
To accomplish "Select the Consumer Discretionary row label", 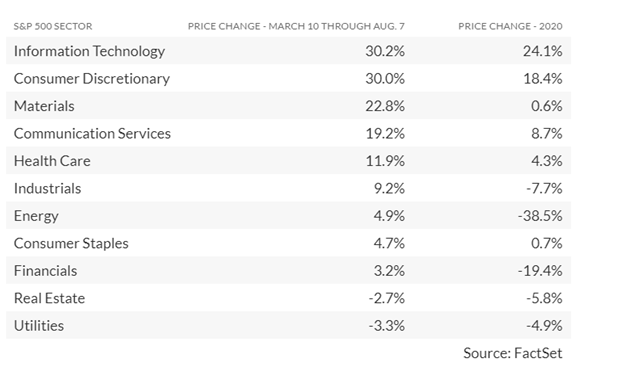I will pyautogui.click(x=92, y=79).
